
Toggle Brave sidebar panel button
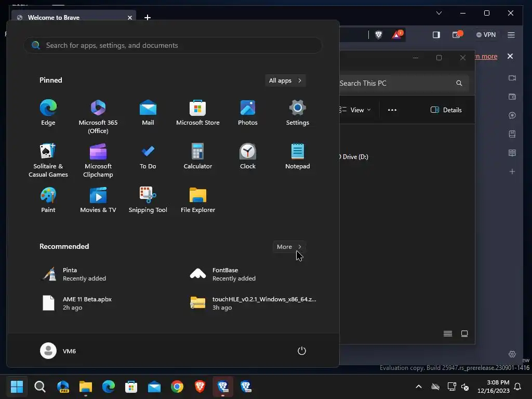[x=436, y=35]
